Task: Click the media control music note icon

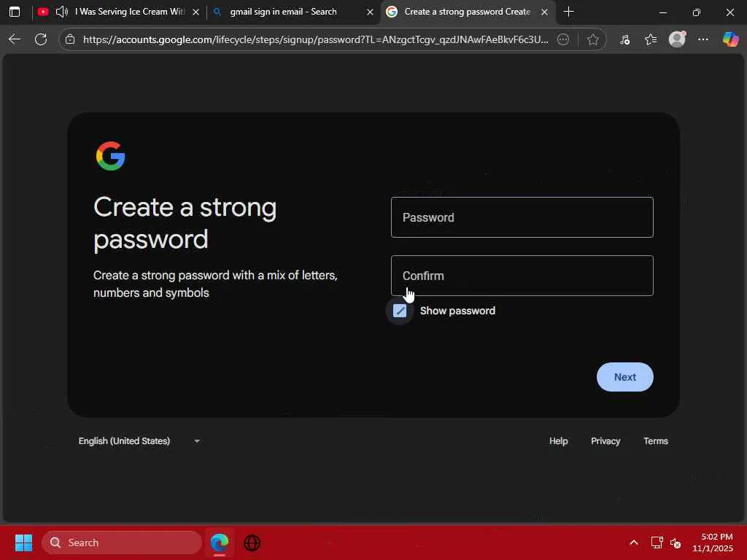Action: point(624,39)
